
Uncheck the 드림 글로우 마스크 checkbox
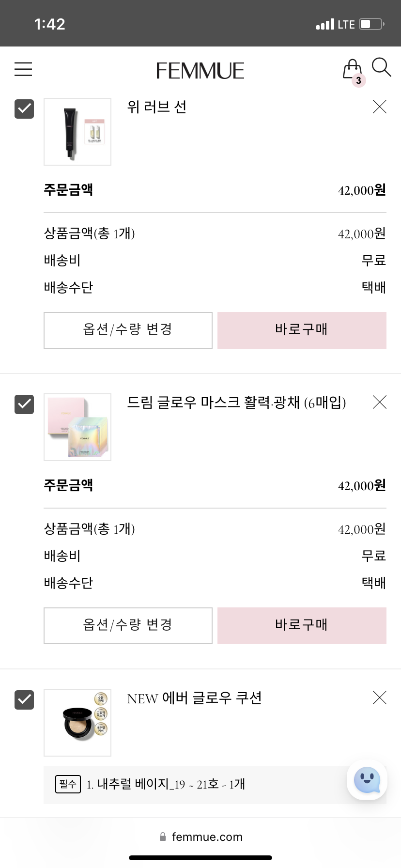[x=24, y=404]
